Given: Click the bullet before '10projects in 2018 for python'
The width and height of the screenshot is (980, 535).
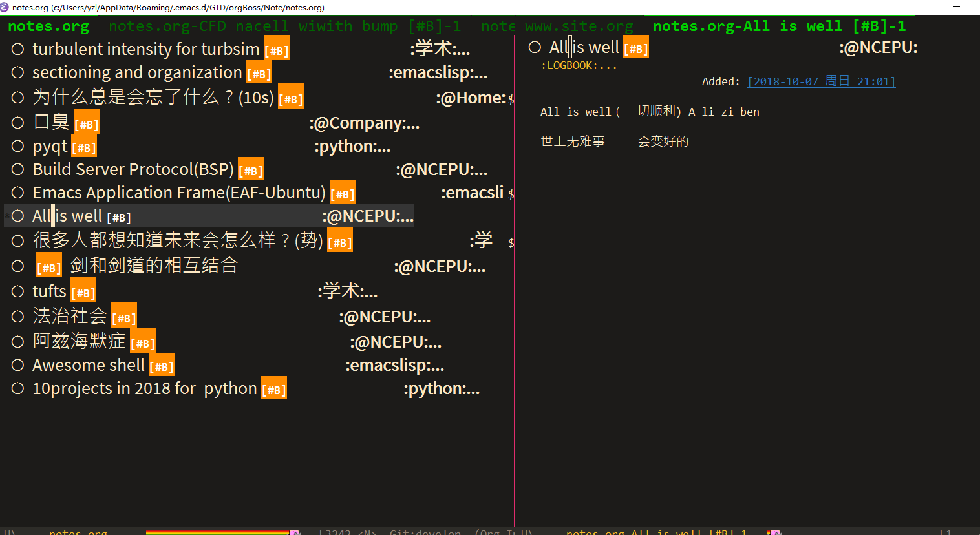Looking at the screenshot, I should (18, 388).
